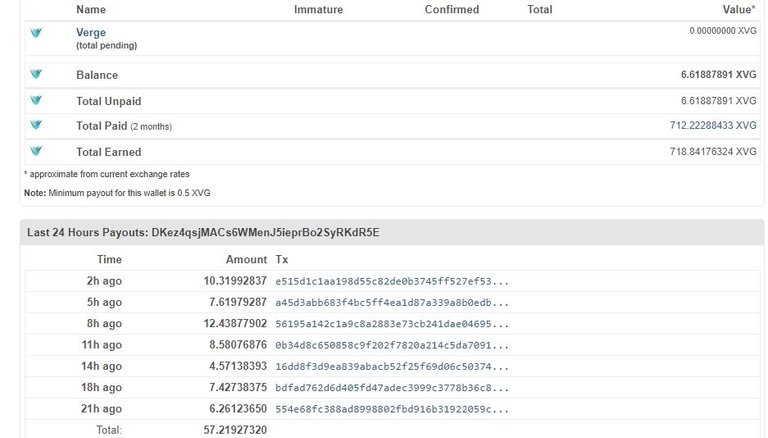This screenshot has width=768, height=438.
Task: Click the 18h ago time cell
Action: [x=101, y=387]
